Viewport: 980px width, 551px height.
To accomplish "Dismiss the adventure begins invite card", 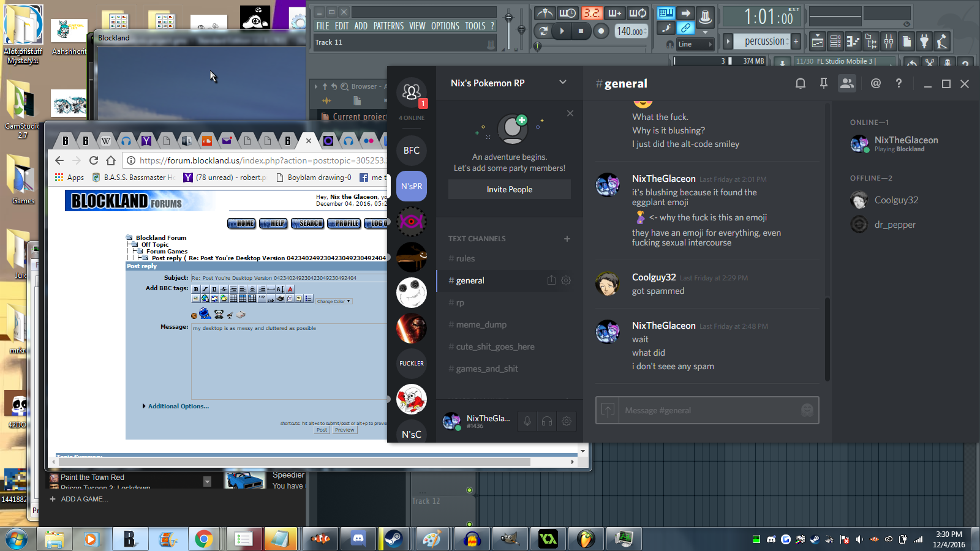I will (570, 113).
